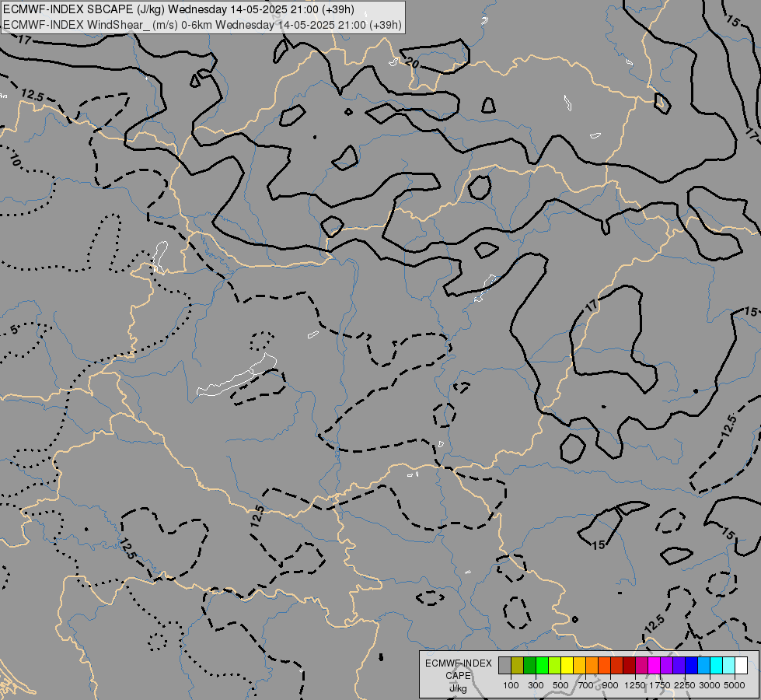761x700 pixels.
Task: Select the bright magenta legend swatch
Action: coord(655,665)
